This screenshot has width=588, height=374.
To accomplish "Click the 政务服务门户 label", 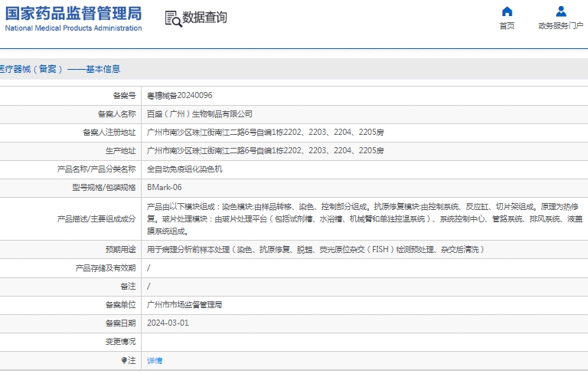I will [561, 25].
